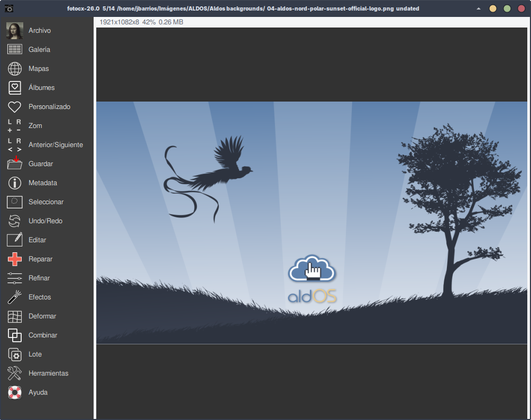Screen dimensions: 531x420
Task: Click the Editar pencil icon
Action: click(x=15, y=240)
